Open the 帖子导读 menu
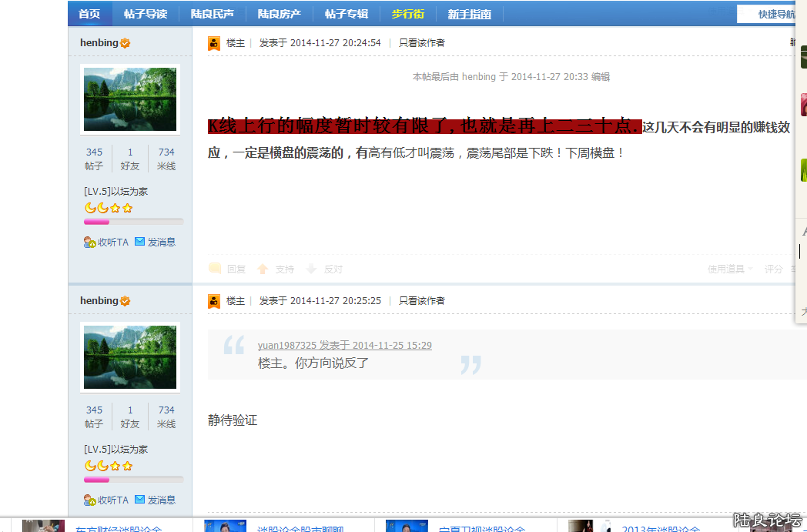The height and width of the screenshot is (532, 807). [x=146, y=13]
